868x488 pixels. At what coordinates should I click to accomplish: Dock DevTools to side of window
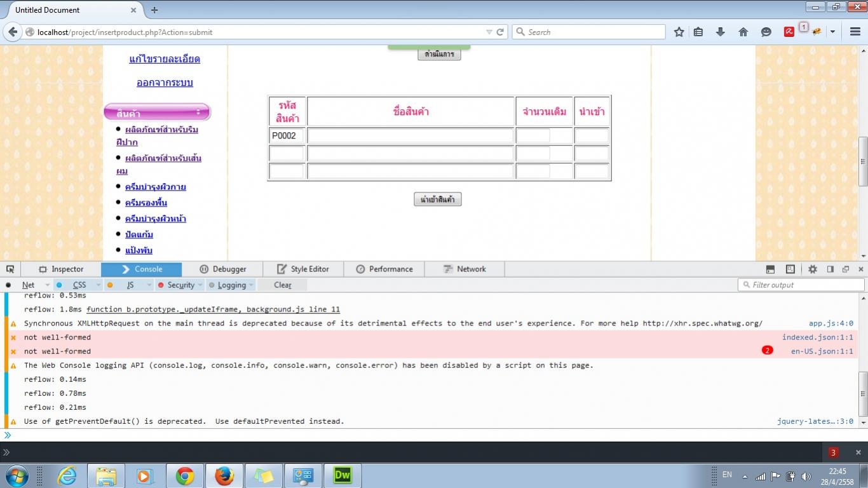click(x=830, y=269)
